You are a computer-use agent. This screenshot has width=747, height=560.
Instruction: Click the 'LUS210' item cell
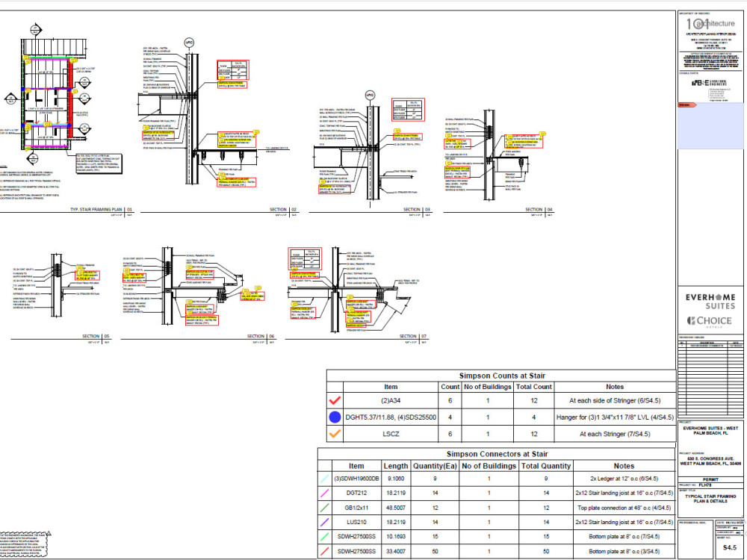[x=356, y=522]
